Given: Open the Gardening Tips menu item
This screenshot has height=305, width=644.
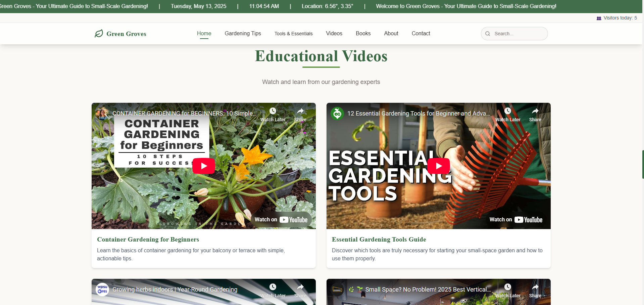Looking at the screenshot, I should (x=243, y=33).
